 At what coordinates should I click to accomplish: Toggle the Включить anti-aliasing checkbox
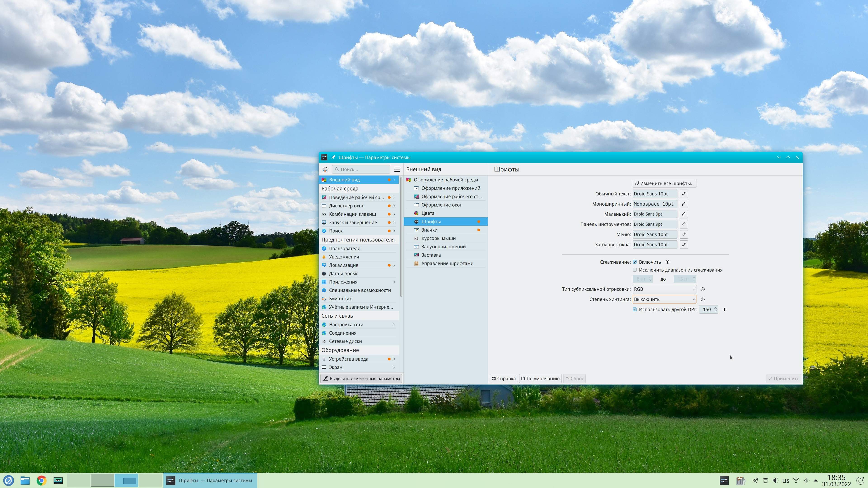pyautogui.click(x=635, y=262)
